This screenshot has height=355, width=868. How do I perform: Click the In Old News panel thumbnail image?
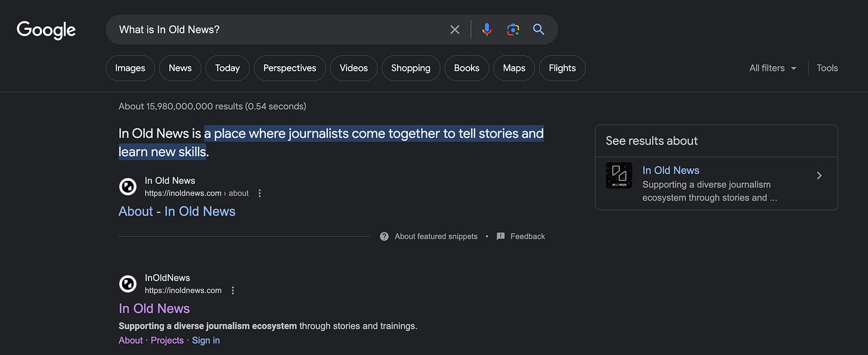619,175
